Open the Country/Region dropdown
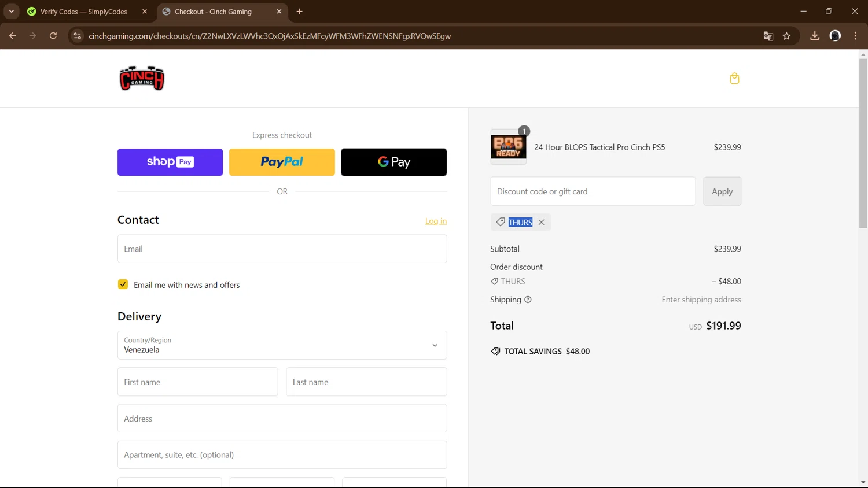Screen dimensions: 868x488 282,345
